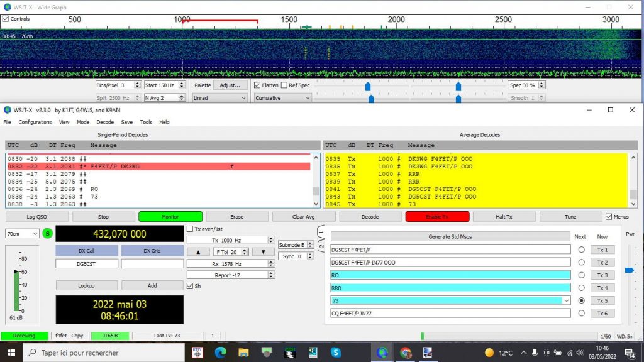Screen dimensions: 644x362
Task: Open the Windows Start menu
Action: [x=11, y=353]
